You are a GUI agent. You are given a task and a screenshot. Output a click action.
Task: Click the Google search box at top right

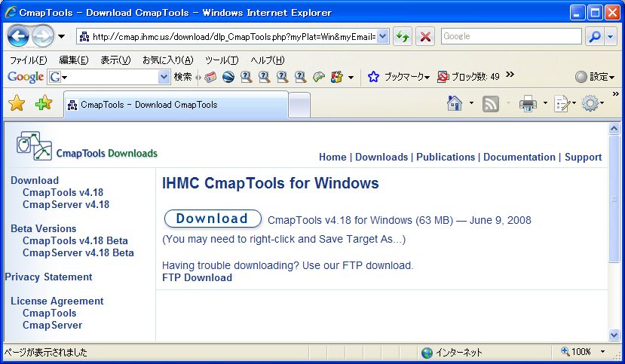tap(511, 36)
